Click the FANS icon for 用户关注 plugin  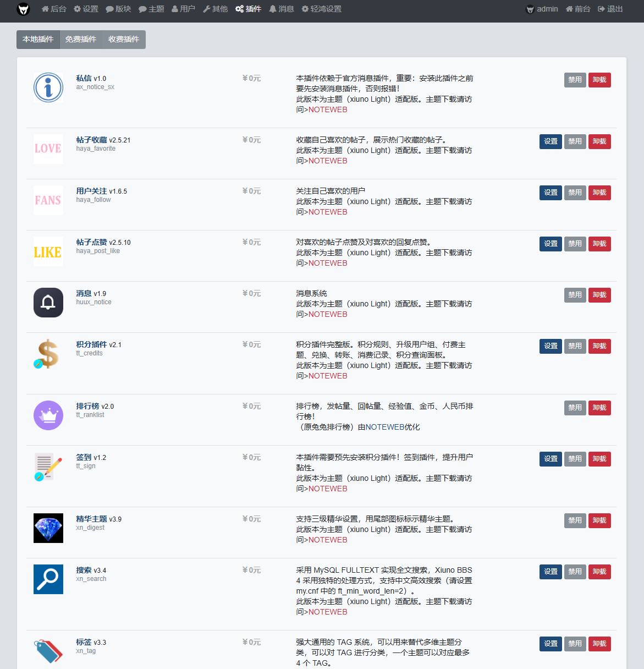click(x=48, y=200)
